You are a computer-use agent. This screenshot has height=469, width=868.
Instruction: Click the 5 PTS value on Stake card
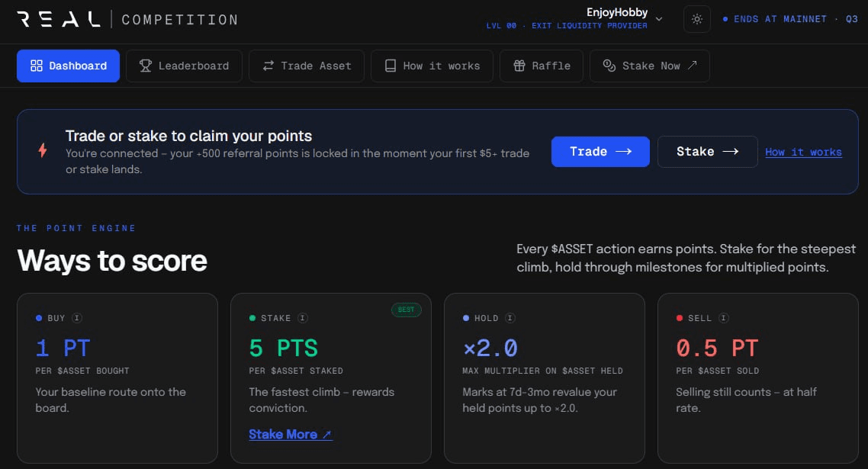[x=284, y=349]
